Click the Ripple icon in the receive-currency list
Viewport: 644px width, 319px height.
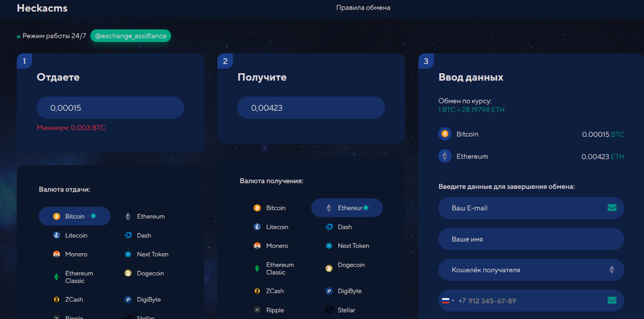click(257, 310)
